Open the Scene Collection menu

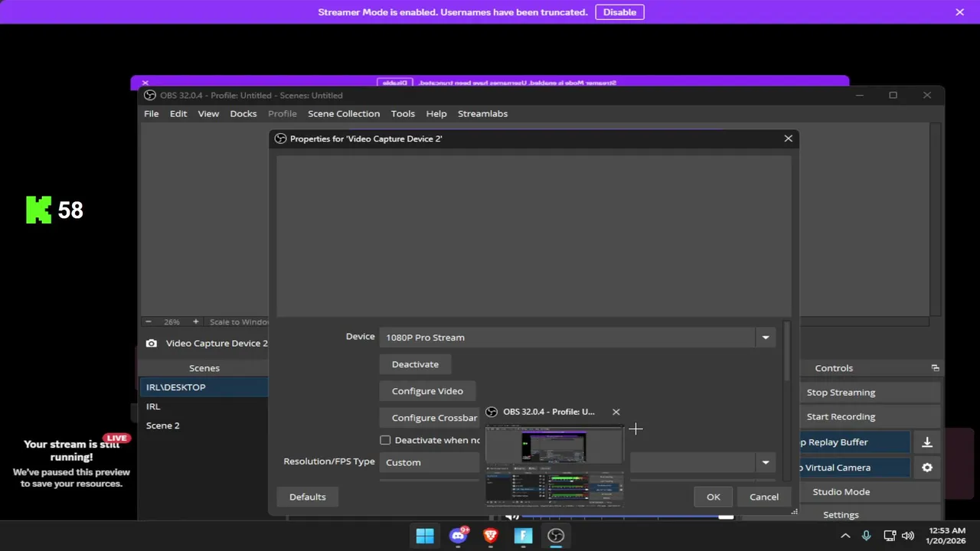click(x=344, y=113)
